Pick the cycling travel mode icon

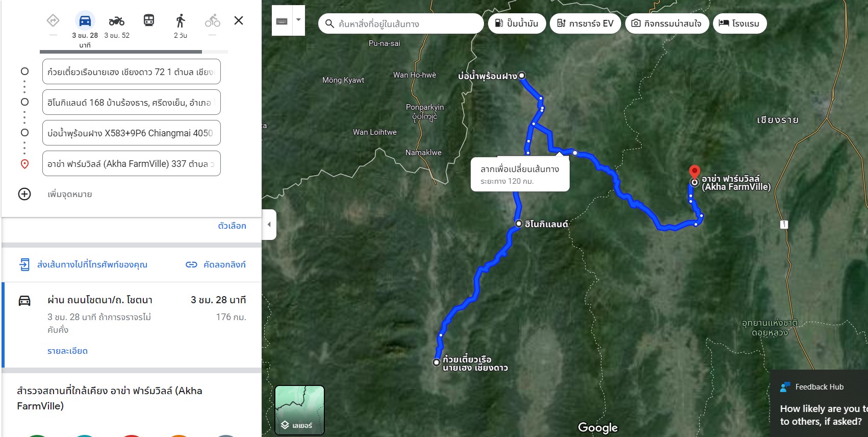(x=213, y=20)
